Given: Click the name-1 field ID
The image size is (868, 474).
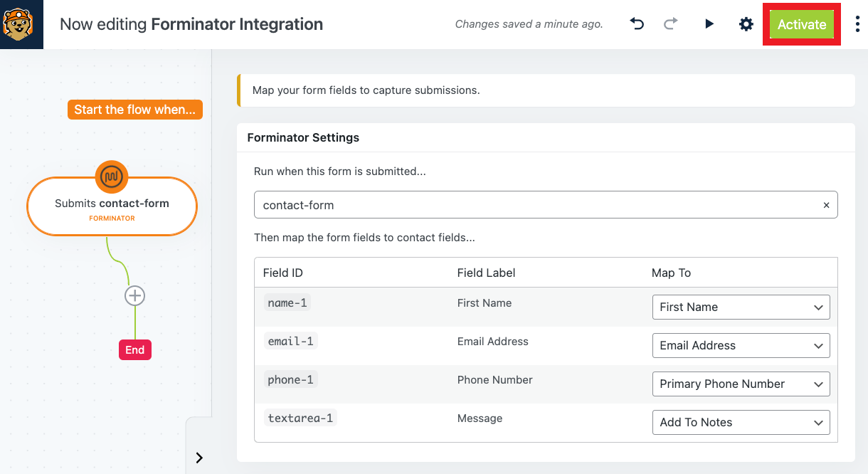Looking at the screenshot, I should (287, 303).
